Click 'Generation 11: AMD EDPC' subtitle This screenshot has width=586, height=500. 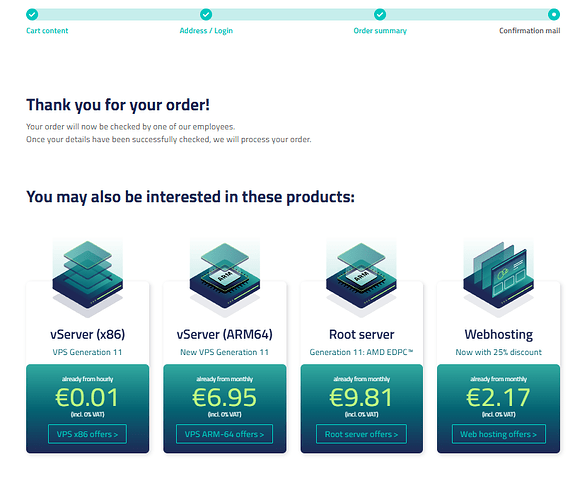click(361, 352)
